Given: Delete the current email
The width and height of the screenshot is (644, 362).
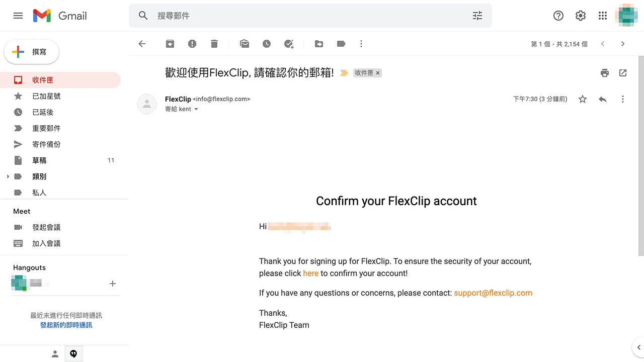Looking at the screenshot, I should (214, 44).
